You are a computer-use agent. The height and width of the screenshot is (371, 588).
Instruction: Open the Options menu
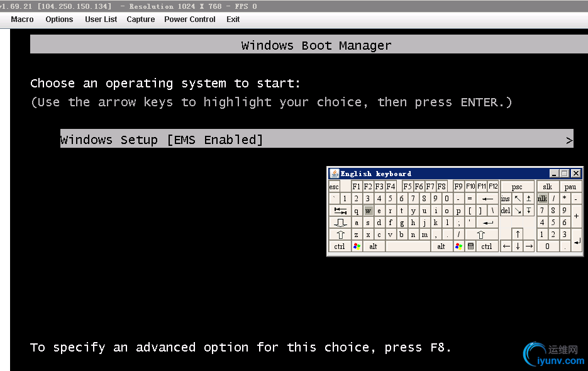click(59, 19)
